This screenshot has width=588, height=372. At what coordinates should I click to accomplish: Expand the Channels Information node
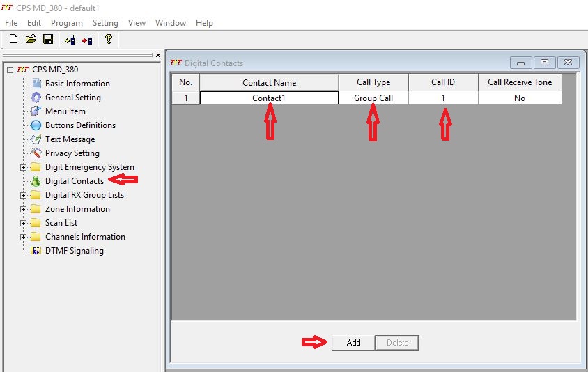(x=23, y=237)
